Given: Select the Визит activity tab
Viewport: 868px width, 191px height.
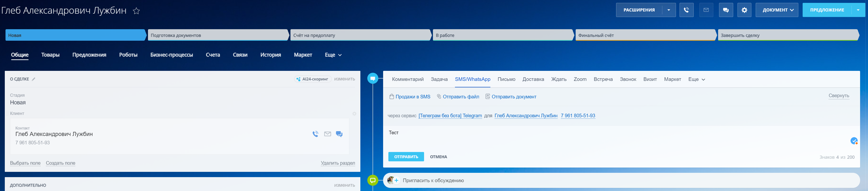Looking at the screenshot, I should [x=650, y=79].
